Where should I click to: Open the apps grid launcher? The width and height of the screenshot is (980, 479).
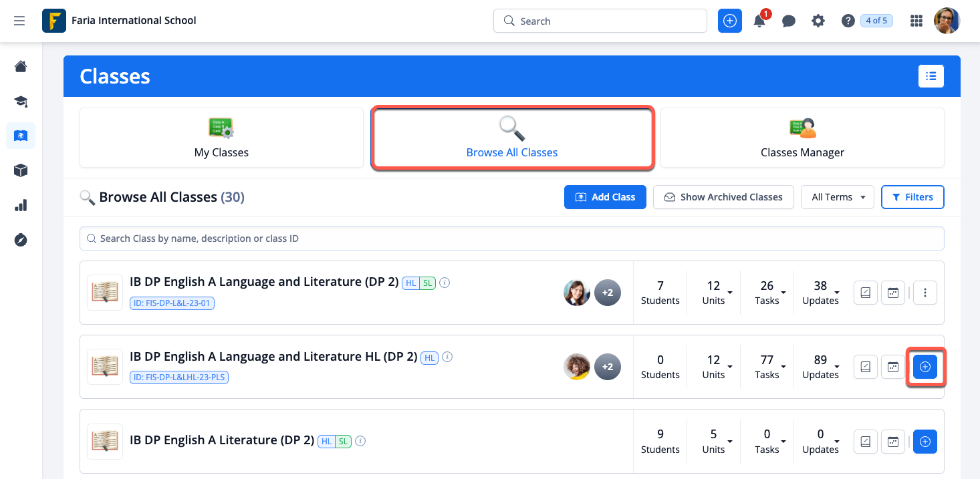point(916,21)
